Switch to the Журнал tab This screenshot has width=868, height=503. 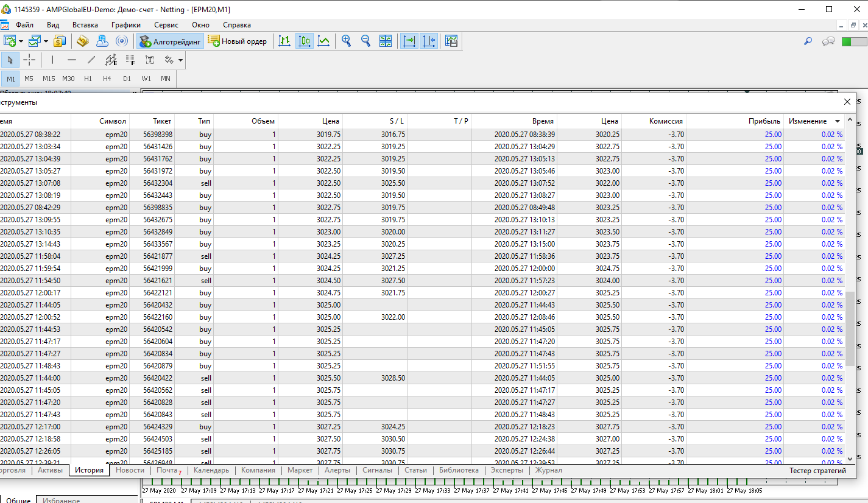pos(548,470)
